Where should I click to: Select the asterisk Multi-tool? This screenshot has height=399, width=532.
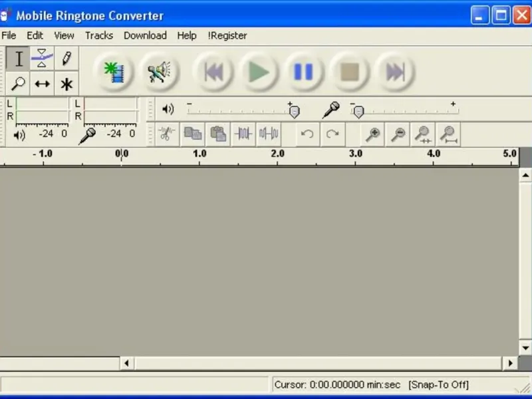66,84
